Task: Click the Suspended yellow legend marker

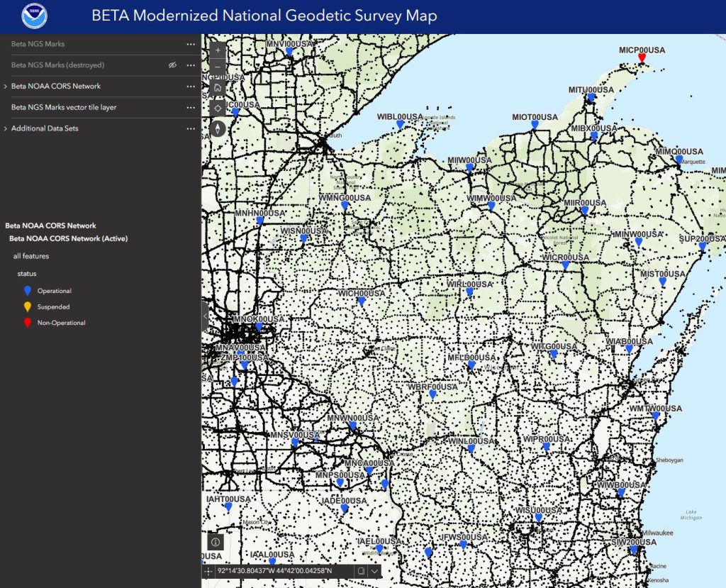Action: click(x=28, y=306)
